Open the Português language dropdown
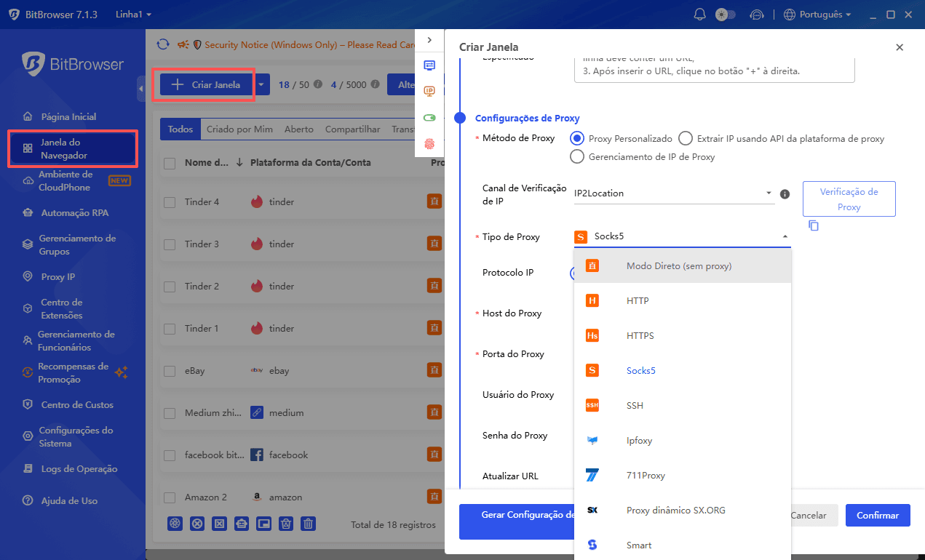This screenshot has height=560, width=925. point(817,15)
